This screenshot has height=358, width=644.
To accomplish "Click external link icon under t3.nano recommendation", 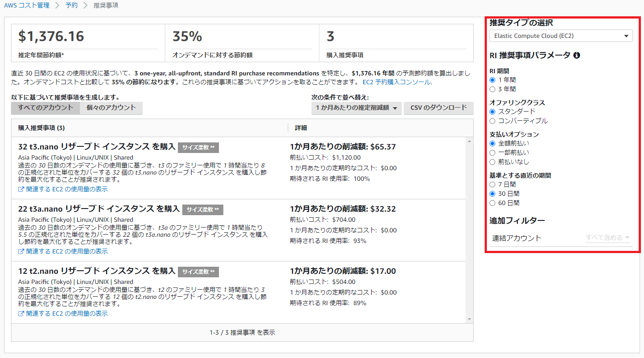I will pos(21,189).
